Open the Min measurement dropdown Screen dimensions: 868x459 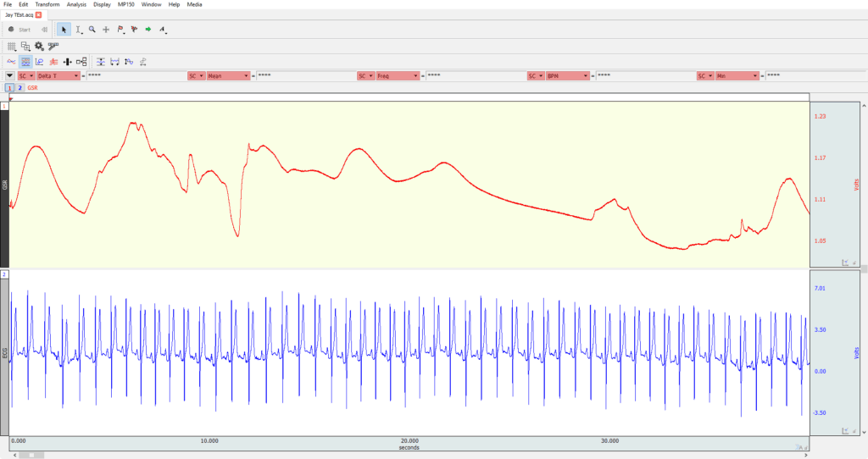click(737, 75)
